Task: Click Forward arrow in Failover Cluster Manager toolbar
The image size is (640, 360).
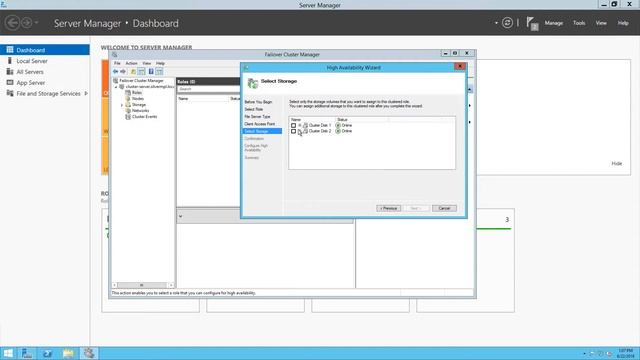Action: [x=123, y=71]
